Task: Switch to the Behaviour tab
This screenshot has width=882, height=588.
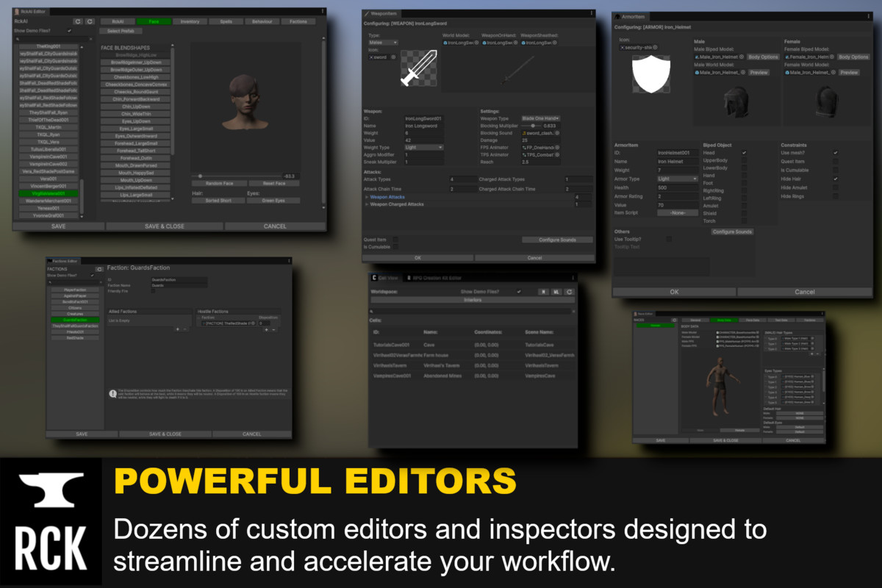Action: coord(262,21)
